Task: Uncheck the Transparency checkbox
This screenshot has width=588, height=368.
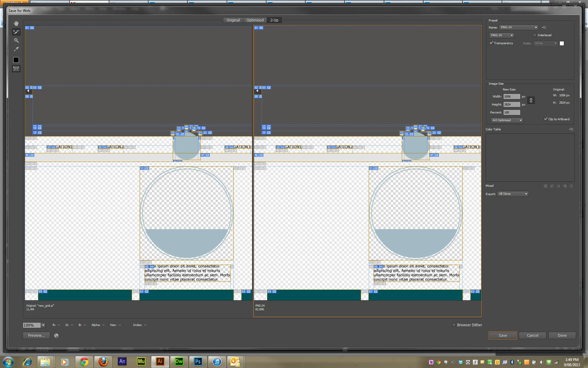Action: click(491, 43)
